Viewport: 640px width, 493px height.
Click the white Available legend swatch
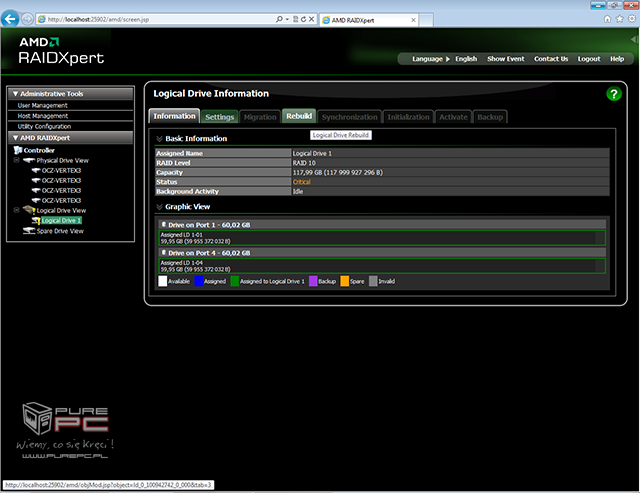(162, 281)
